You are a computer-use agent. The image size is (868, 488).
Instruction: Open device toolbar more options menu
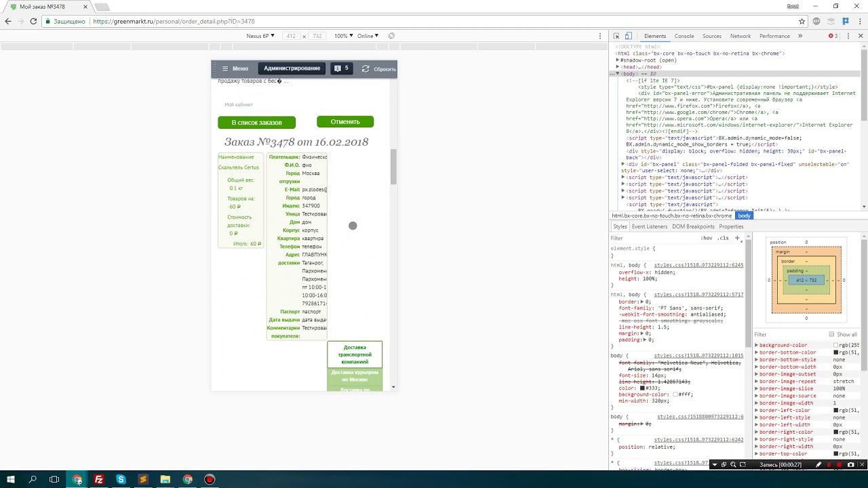[x=600, y=36]
